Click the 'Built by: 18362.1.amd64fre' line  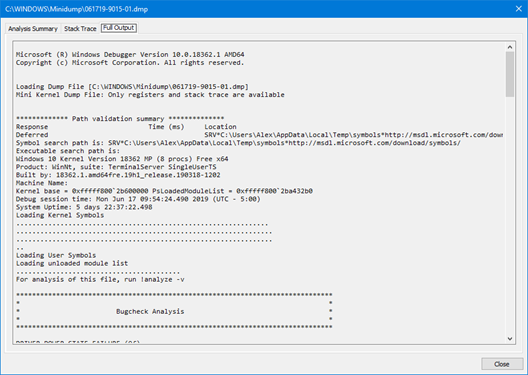coord(118,175)
